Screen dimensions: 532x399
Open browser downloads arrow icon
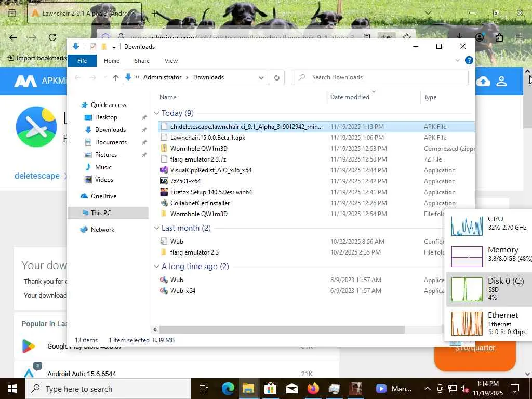[459, 36]
